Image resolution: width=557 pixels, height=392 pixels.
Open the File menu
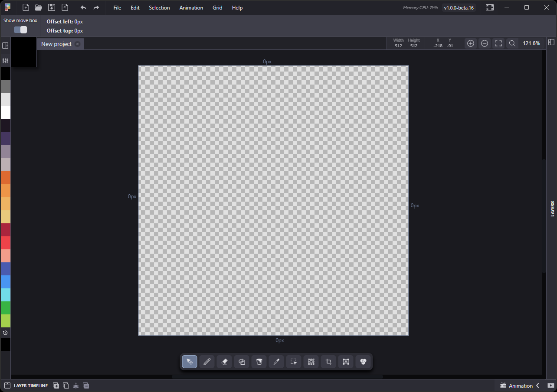tap(117, 8)
